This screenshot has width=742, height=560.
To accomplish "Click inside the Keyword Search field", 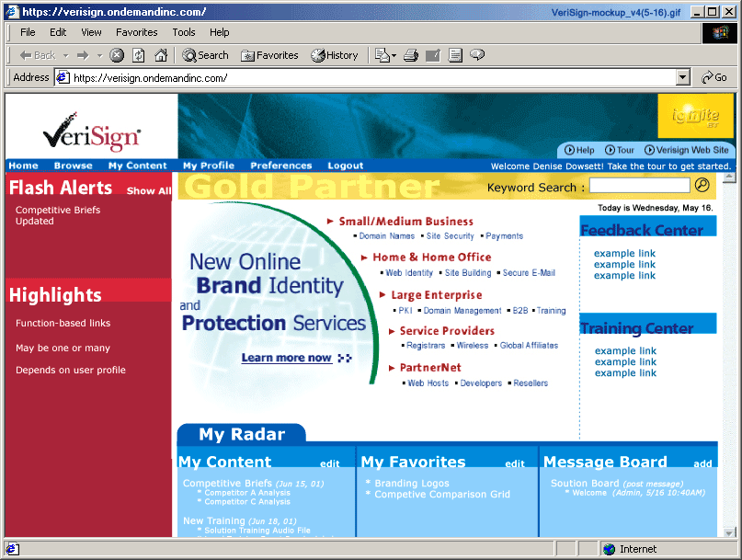I will (x=639, y=185).
